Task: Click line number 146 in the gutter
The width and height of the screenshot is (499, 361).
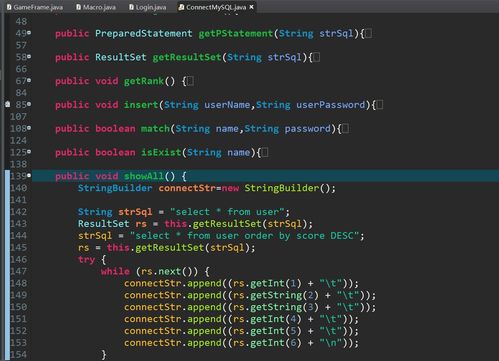Action: tap(19, 259)
